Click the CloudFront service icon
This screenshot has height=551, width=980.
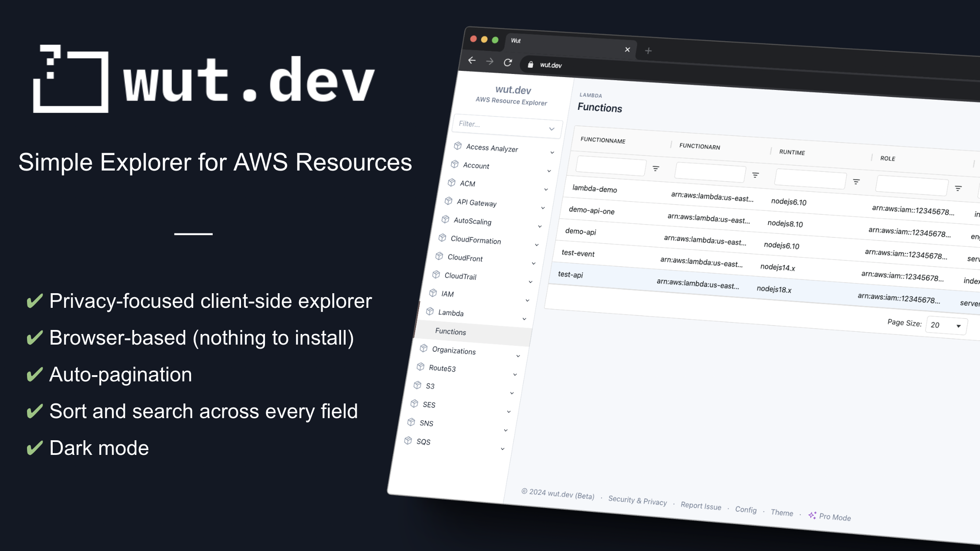coord(439,256)
